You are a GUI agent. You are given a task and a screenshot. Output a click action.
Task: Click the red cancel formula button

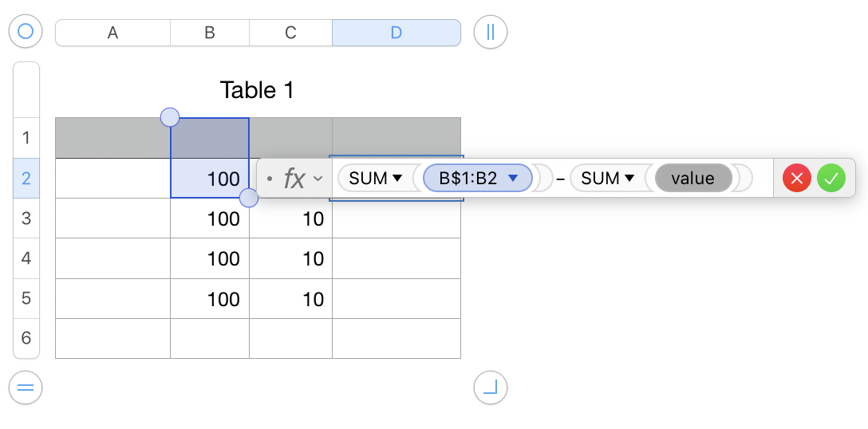click(x=796, y=179)
